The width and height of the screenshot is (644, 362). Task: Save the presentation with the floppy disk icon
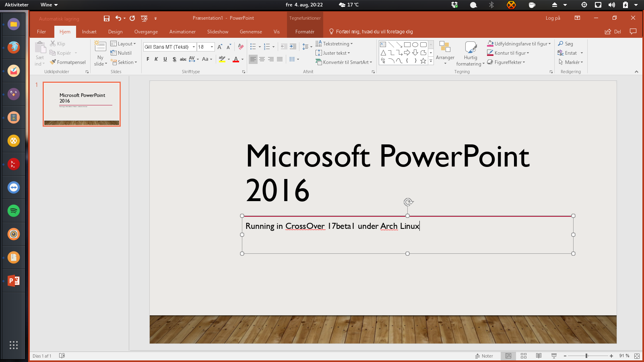pyautogui.click(x=107, y=18)
